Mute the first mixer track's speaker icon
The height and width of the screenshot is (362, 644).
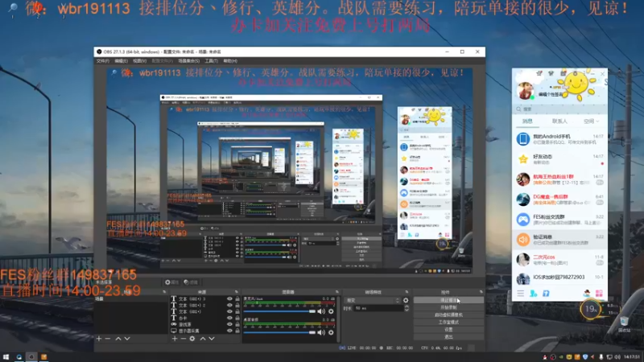[x=321, y=311]
